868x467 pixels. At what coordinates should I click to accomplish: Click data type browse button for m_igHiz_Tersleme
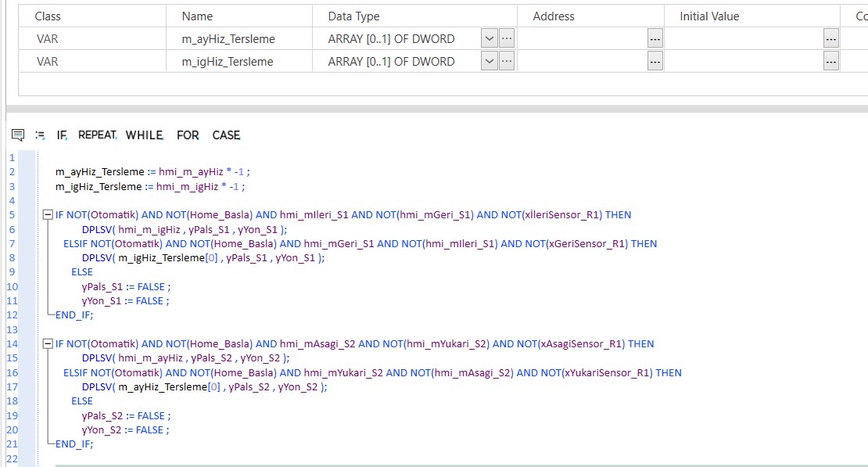click(x=507, y=61)
